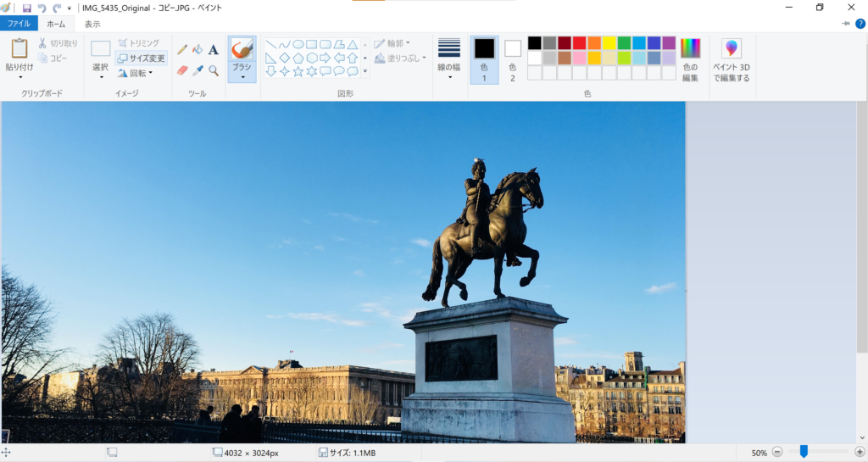Viewport: 868px width, 462px height.
Task: Expand the Brushes dropdown arrow
Action: click(242, 77)
